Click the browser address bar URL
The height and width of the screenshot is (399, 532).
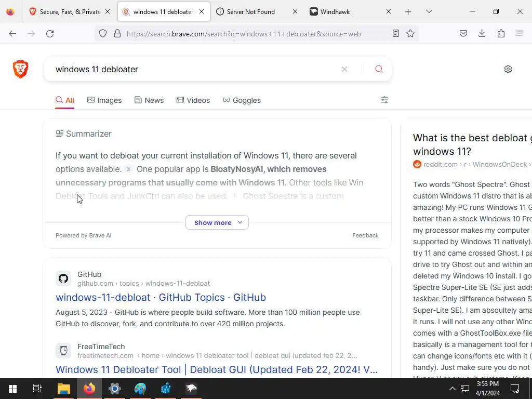[x=244, y=34]
